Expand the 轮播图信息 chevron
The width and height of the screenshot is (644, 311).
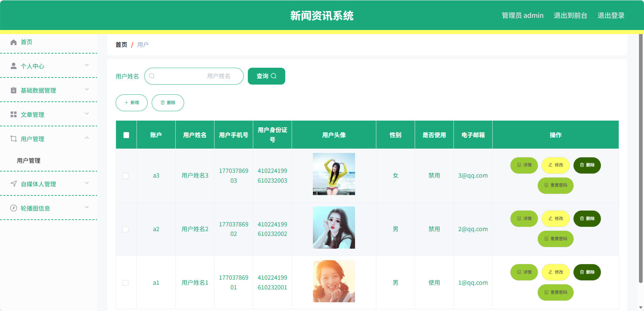click(x=87, y=207)
